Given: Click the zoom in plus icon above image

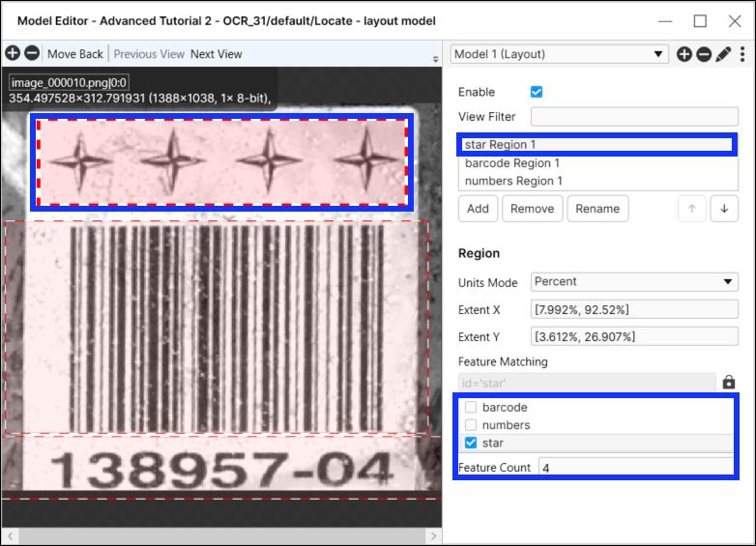Looking at the screenshot, I should click(x=13, y=54).
